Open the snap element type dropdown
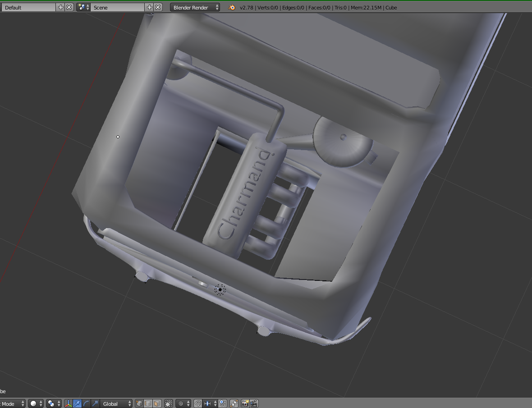Image resolution: width=532 pixels, height=408 pixels. pyautogui.click(x=210, y=403)
